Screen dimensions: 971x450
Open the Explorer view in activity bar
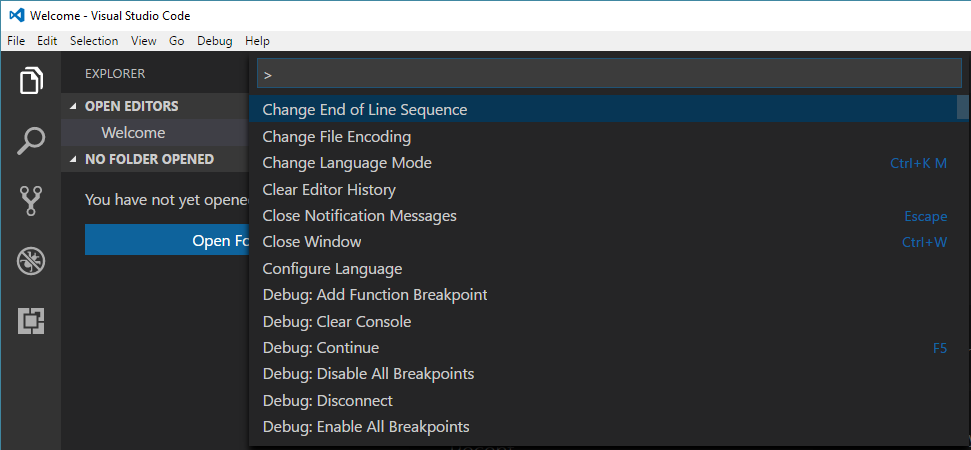coord(31,81)
